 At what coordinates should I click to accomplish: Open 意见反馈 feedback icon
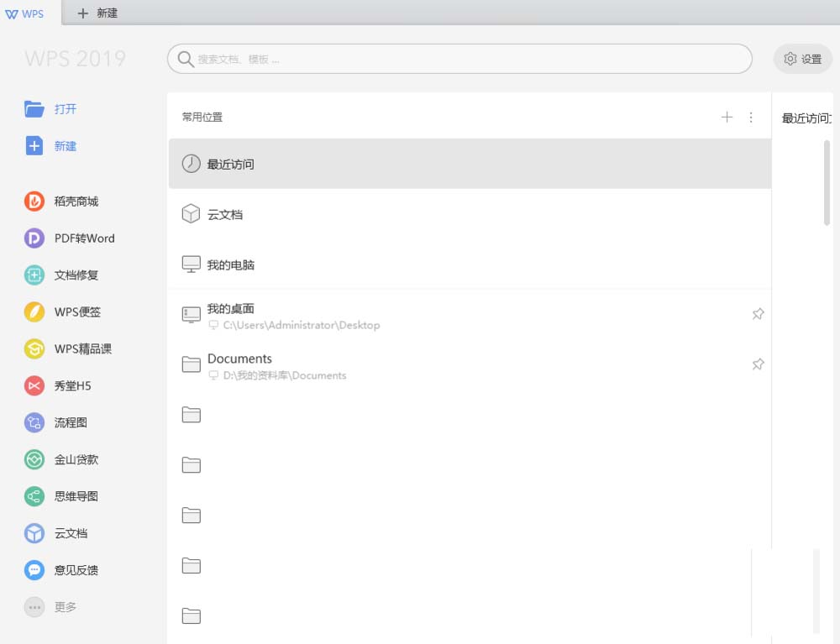[34, 570]
